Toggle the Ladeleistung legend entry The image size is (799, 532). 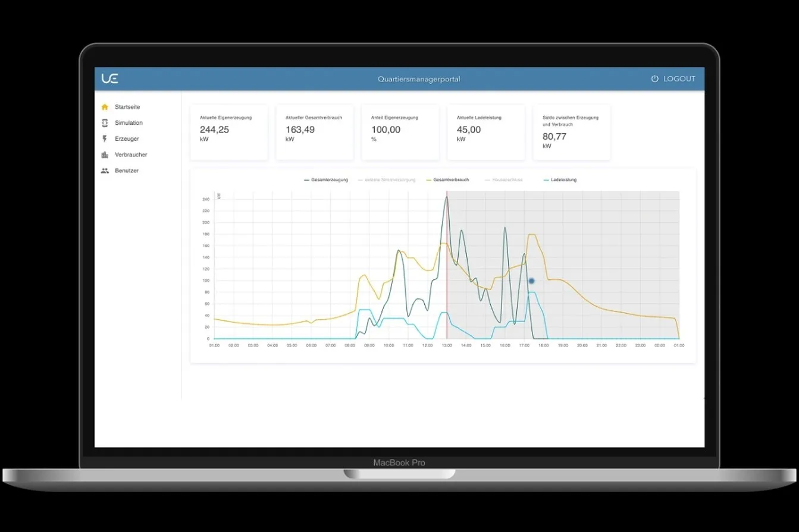(560, 180)
